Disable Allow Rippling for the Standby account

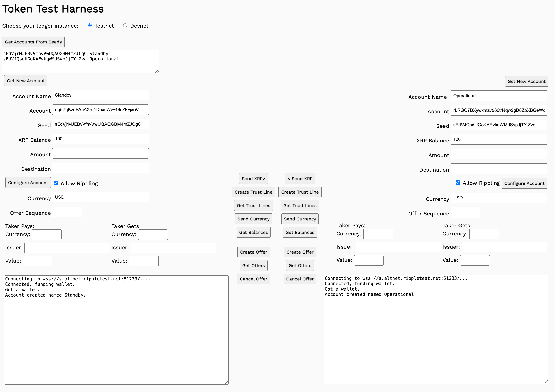56,183
